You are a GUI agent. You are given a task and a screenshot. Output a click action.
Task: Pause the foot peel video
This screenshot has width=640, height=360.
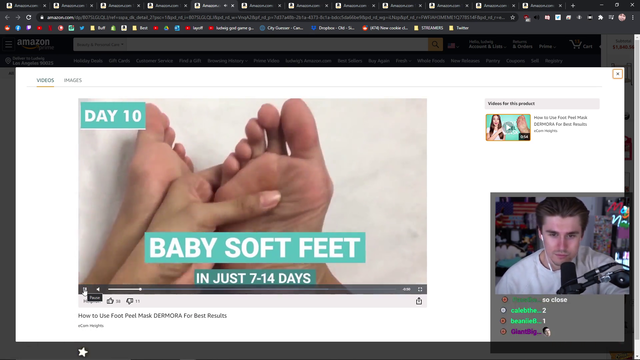(x=85, y=289)
